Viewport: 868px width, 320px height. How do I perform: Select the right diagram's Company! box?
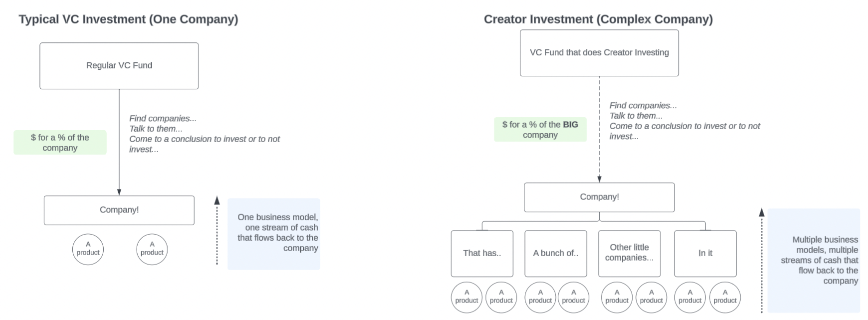click(x=599, y=197)
